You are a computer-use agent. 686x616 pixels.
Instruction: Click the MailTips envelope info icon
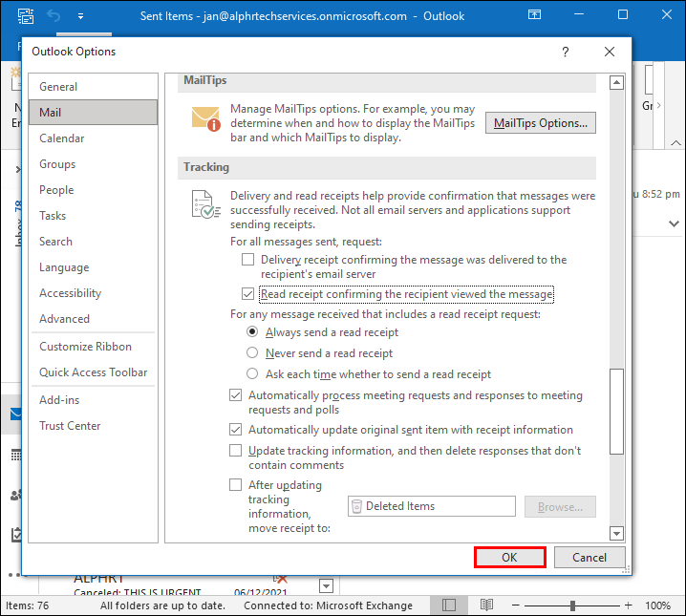coord(205,119)
